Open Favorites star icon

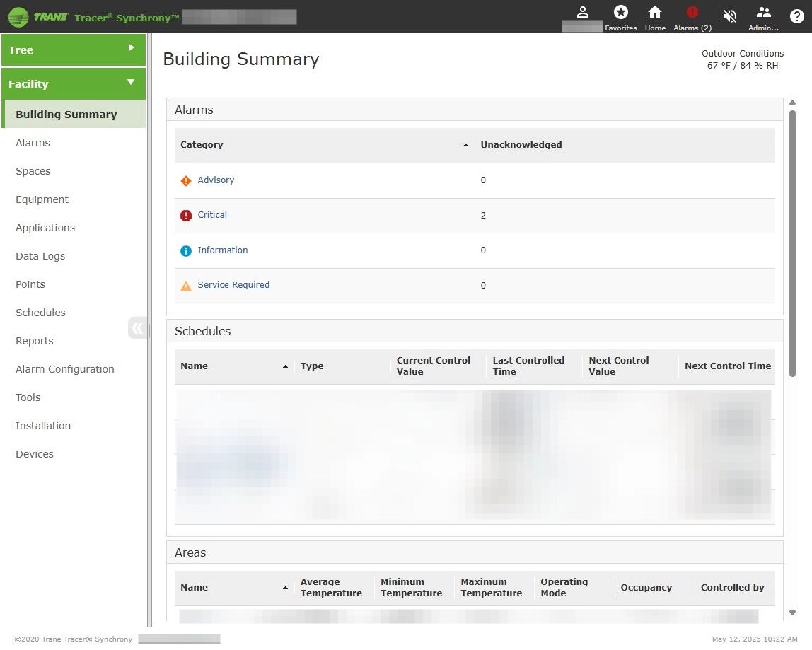point(621,12)
